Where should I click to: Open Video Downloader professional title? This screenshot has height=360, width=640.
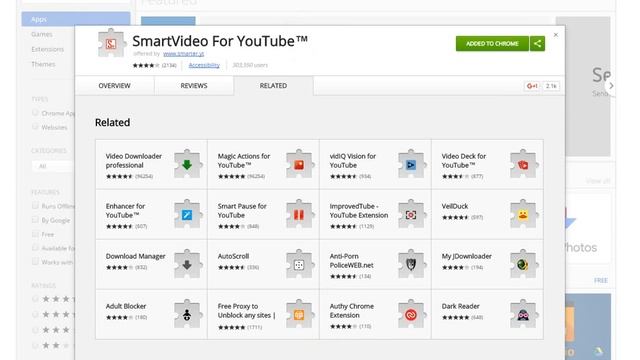tap(133, 161)
